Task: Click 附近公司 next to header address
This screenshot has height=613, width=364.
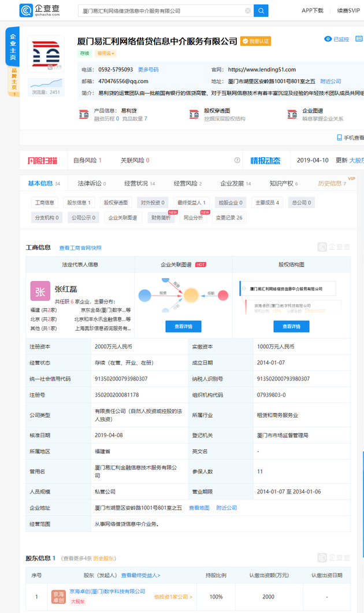Action: (x=330, y=82)
